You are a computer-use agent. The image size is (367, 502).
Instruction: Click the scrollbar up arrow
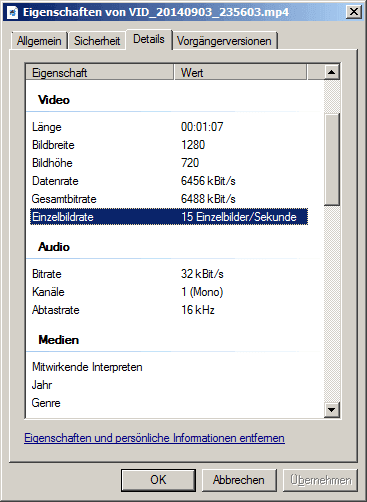click(332, 72)
